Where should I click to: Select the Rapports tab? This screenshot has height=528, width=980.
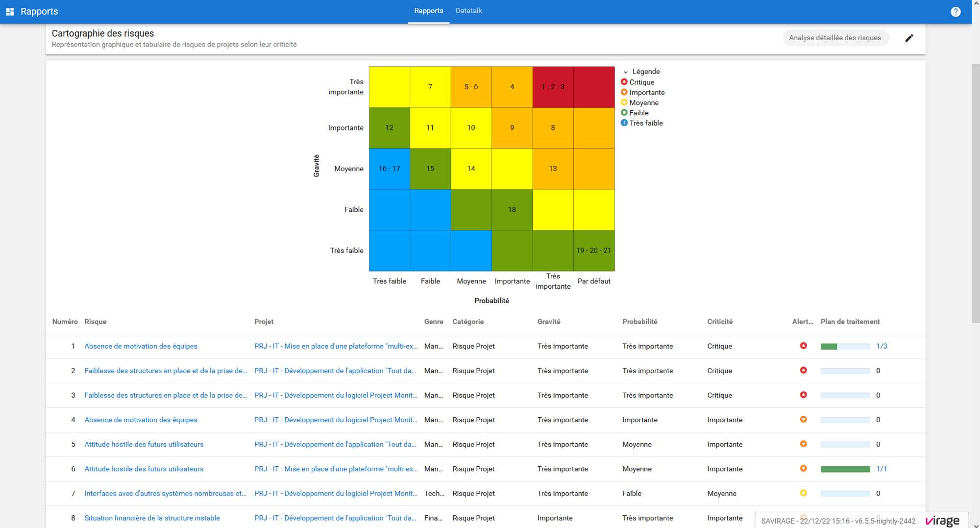click(x=428, y=11)
